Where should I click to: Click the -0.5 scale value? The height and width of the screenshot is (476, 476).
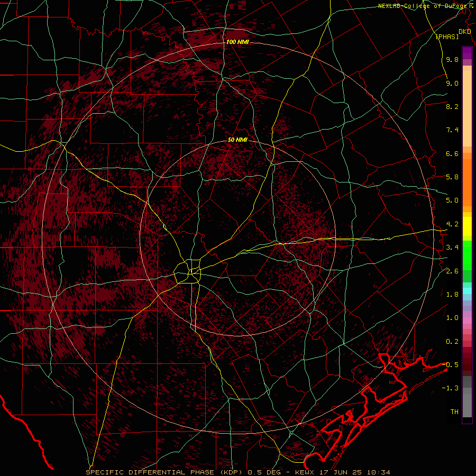tap(451, 365)
